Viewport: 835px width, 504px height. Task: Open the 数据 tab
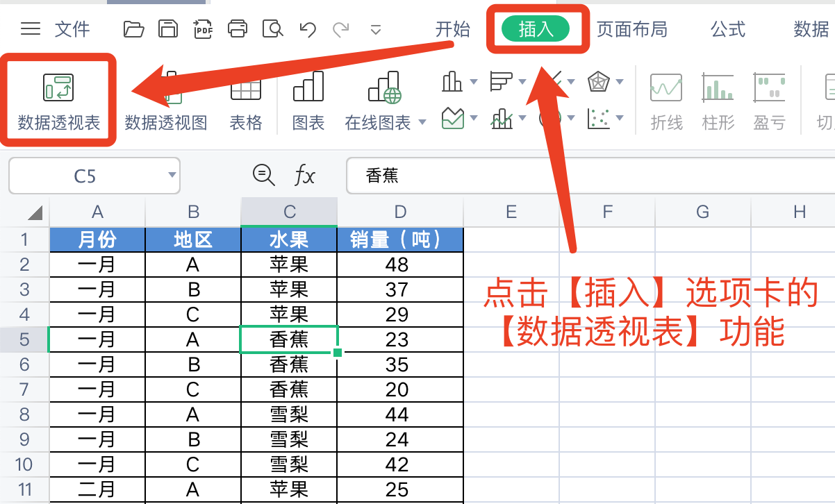tap(811, 28)
